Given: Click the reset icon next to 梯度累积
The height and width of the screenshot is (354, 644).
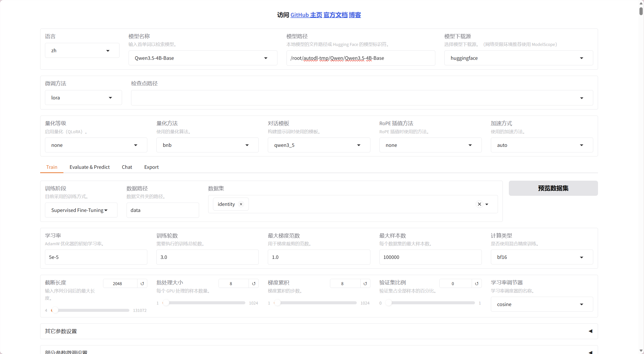Looking at the screenshot, I should tap(365, 284).
